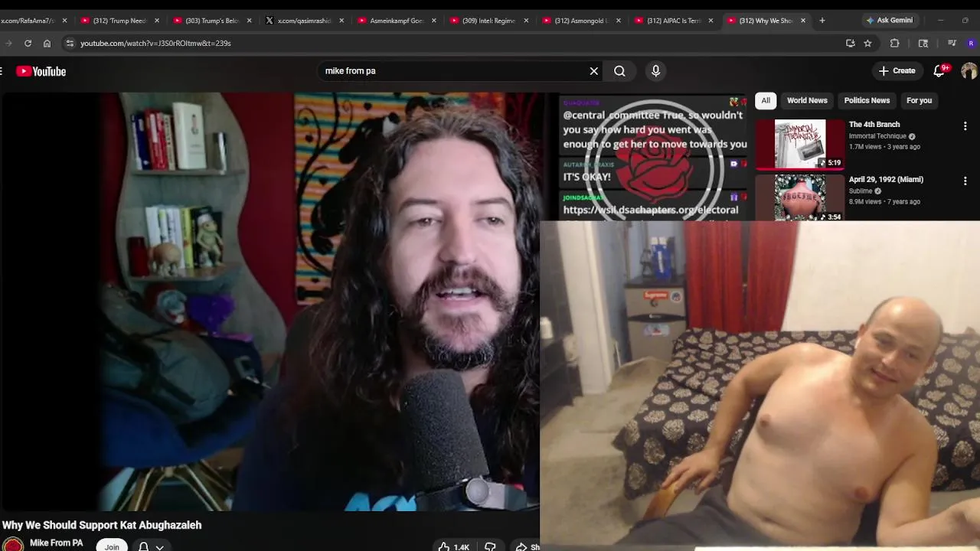The image size is (980, 551).
Task: Open more options for The 4th Branch
Action: [x=965, y=126]
